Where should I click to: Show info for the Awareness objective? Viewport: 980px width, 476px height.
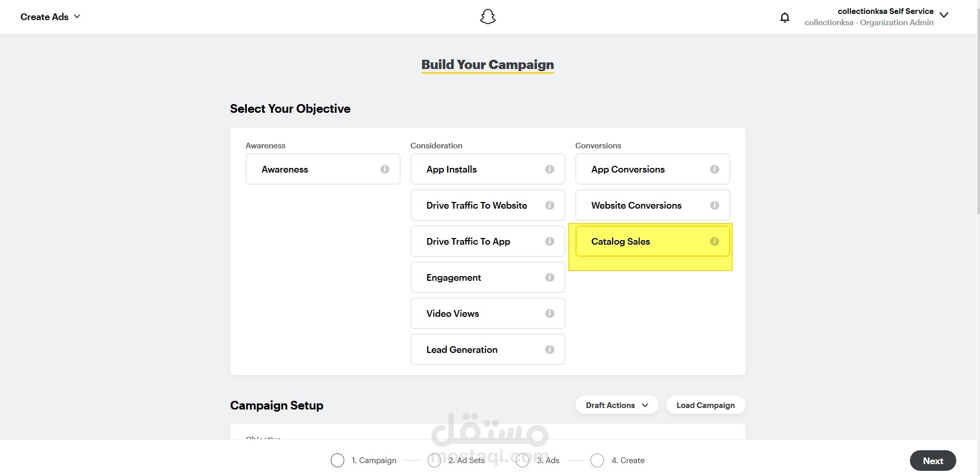[384, 169]
